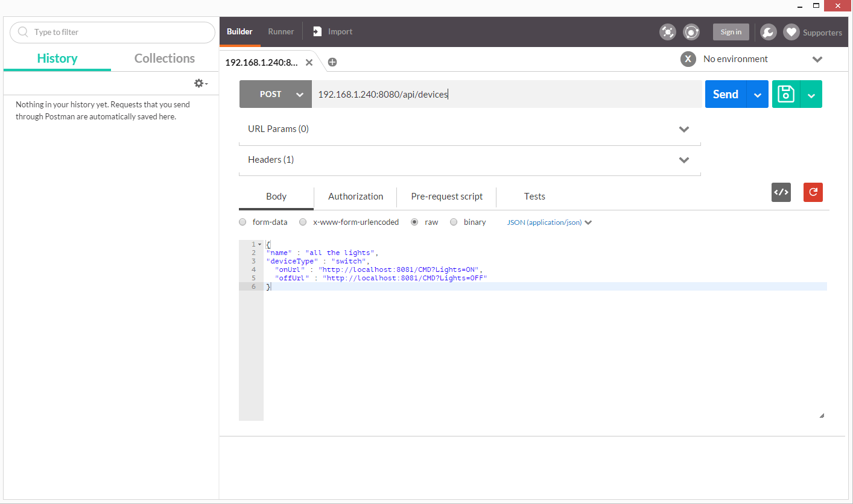Clear the environment with the X icon
Screen dimensions: 853x504
click(x=688, y=58)
